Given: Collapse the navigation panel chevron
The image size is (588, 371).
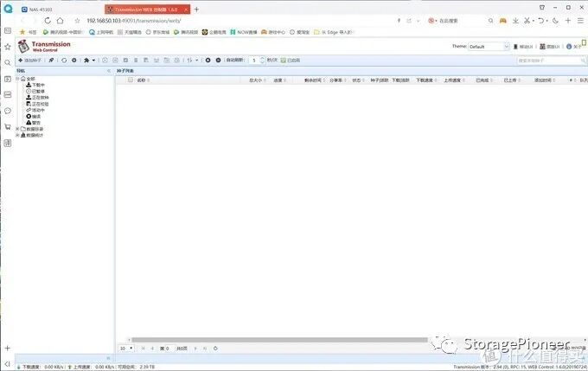Looking at the screenshot, I should [x=109, y=71].
